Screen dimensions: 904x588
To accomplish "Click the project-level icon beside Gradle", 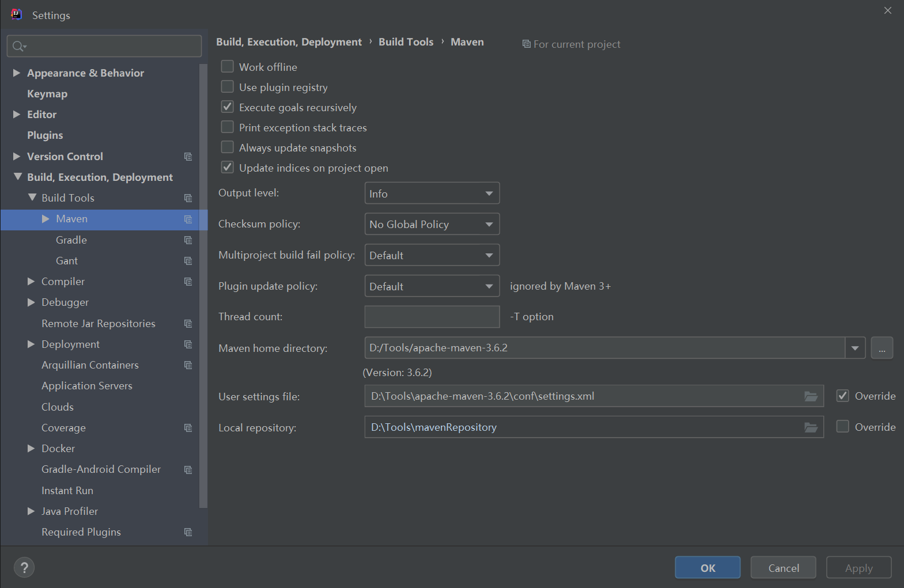I will 188,240.
